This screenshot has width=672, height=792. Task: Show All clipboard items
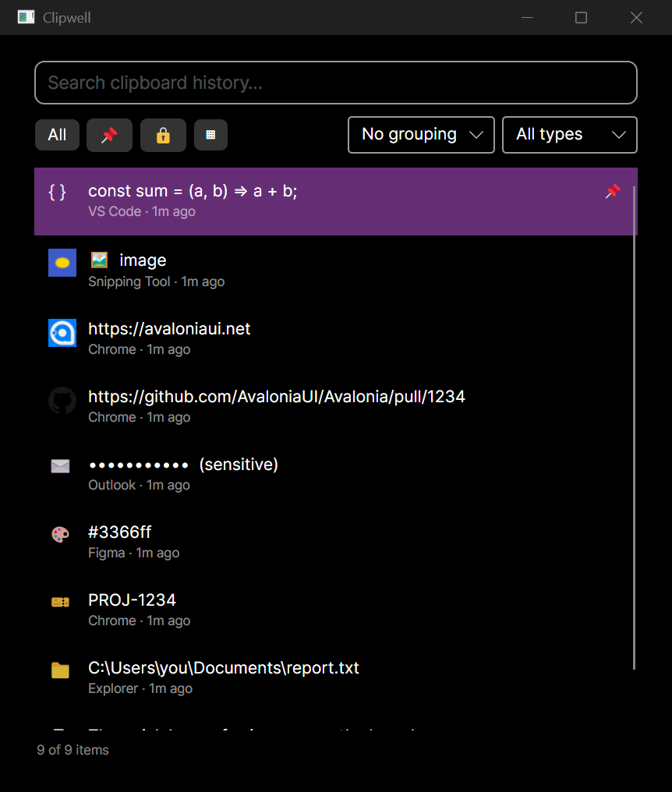[57, 135]
